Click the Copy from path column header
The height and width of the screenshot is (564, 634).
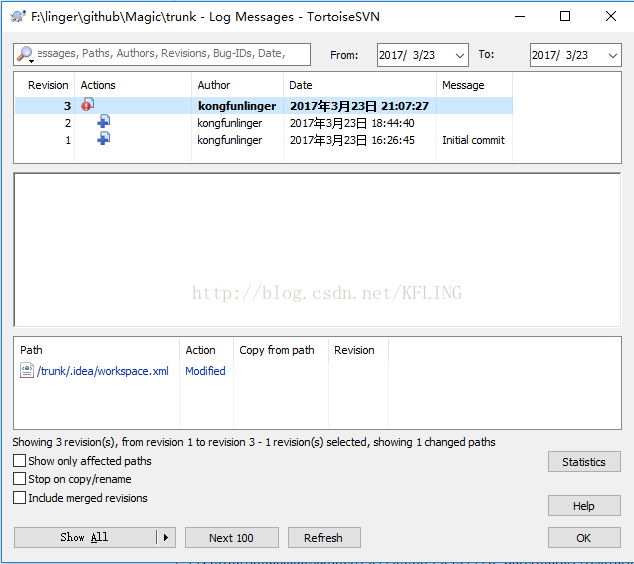(x=281, y=350)
